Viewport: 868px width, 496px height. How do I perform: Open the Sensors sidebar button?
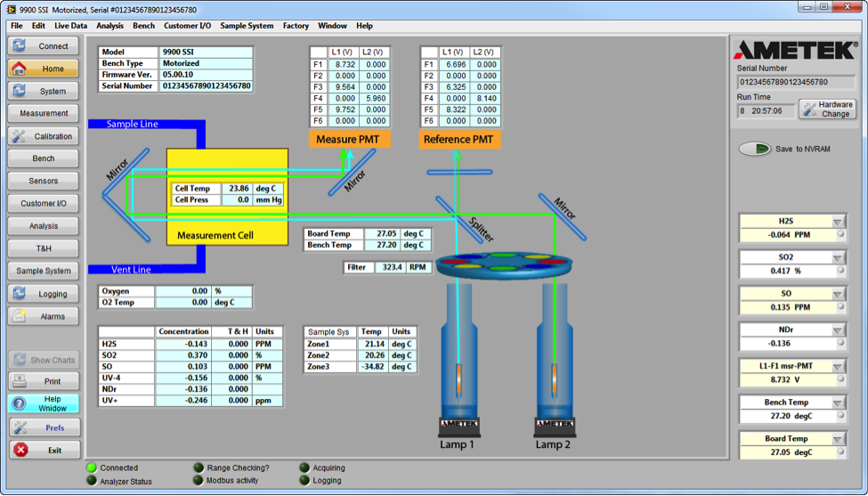[x=44, y=181]
